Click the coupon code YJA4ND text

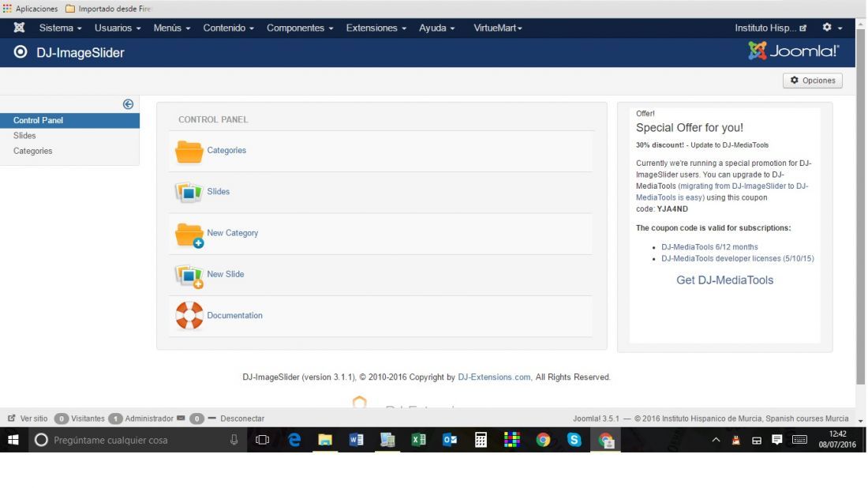coord(672,208)
